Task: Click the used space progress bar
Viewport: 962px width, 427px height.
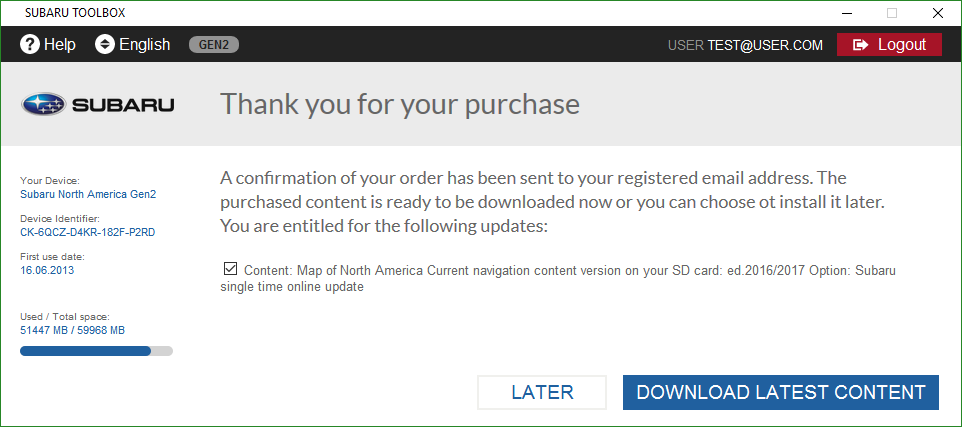Action: (x=96, y=351)
